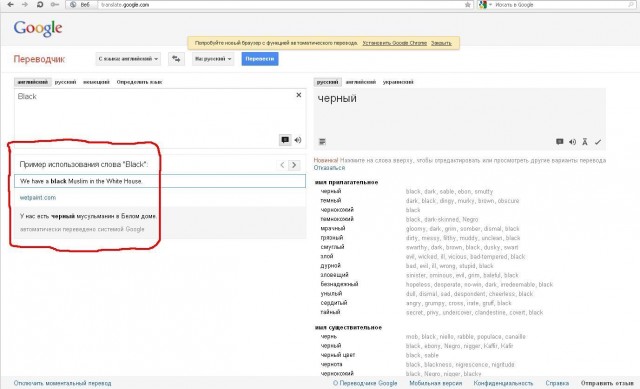The width and height of the screenshot is (640, 389).
Task: Open the 'С языка: английский' dropdown
Action: pyautogui.click(x=128, y=59)
